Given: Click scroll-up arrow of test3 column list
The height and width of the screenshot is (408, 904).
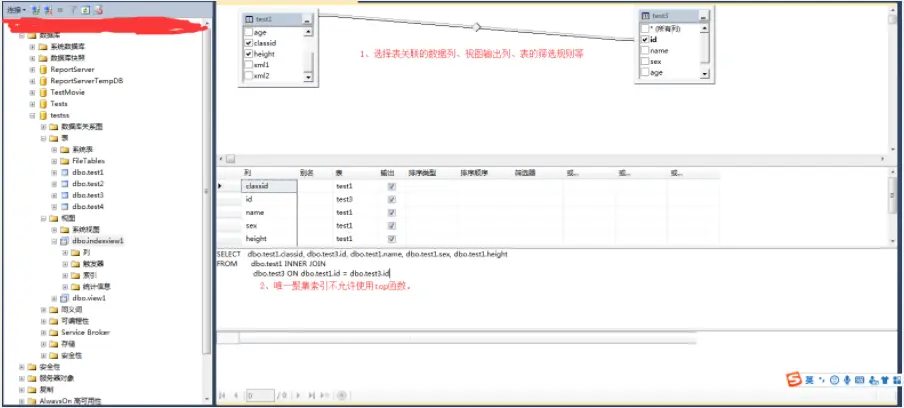Looking at the screenshot, I should coord(705,28).
